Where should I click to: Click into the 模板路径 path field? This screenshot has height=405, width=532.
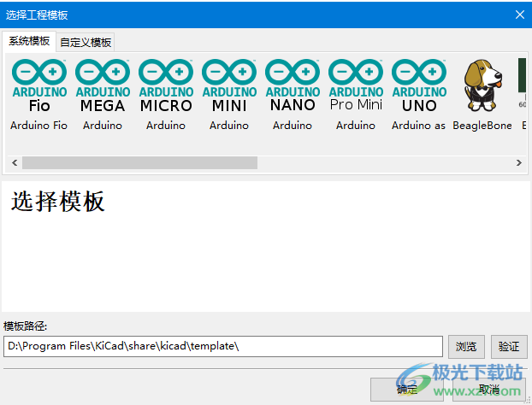[x=223, y=346]
